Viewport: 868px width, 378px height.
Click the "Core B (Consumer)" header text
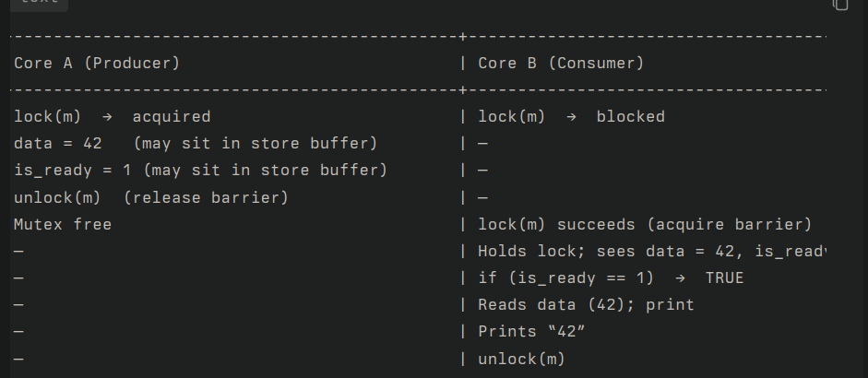click(561, 63)
